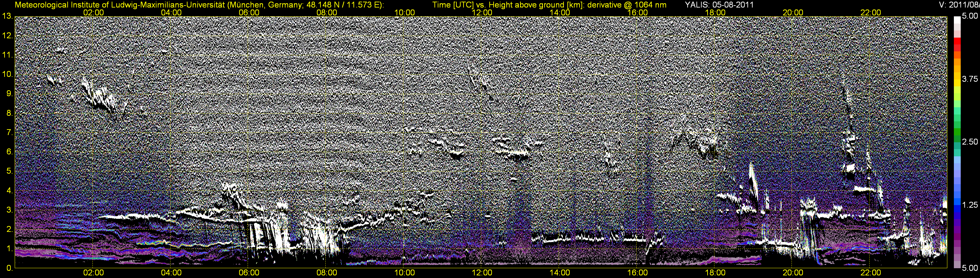Screen dimensions: 980x278
Task: Click the "YALIS: 05-08-2011" label
Action: click(719, 5)
